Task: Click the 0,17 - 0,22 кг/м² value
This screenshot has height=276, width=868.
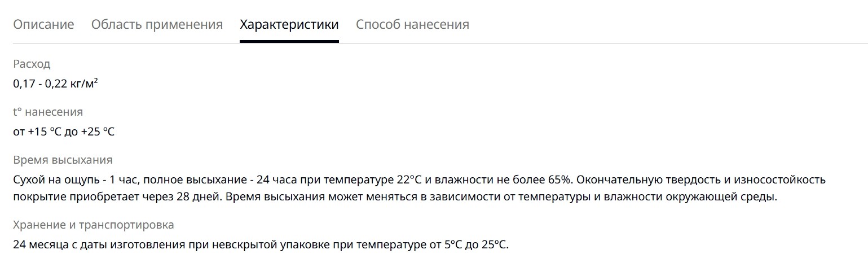Action: (56, 84)
